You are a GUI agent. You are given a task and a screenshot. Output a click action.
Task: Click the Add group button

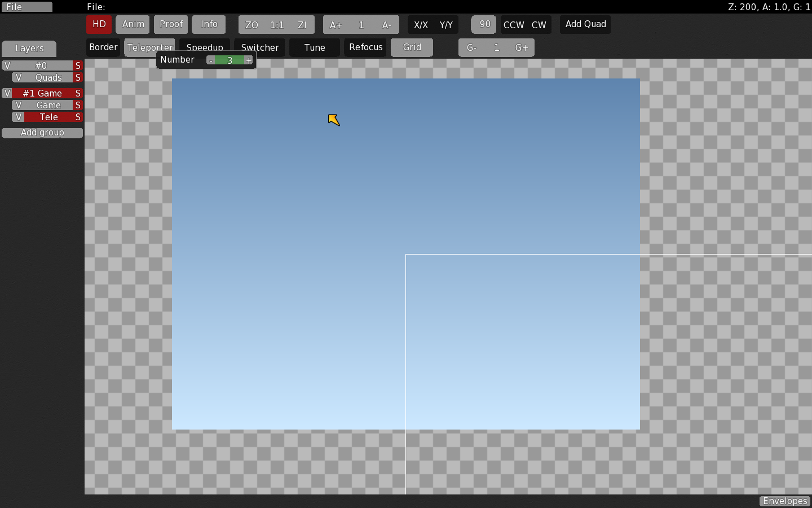click(42, 133)
